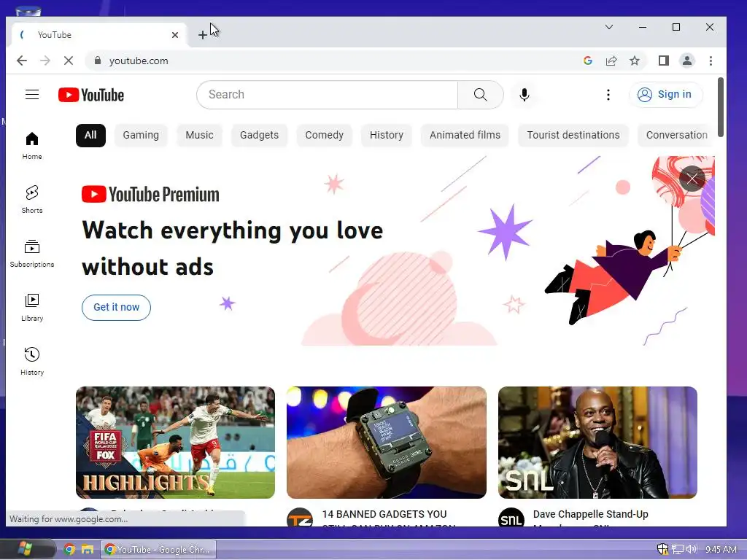Open Library in sidebar
Image resolution: width=747 pixels, height=560 pixels.
[x=32, y=308]
